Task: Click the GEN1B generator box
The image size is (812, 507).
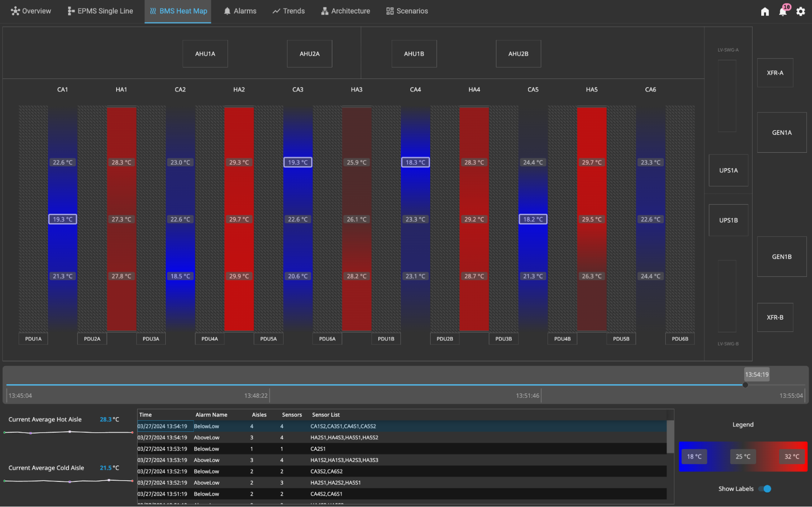Action: coord(782,257)
